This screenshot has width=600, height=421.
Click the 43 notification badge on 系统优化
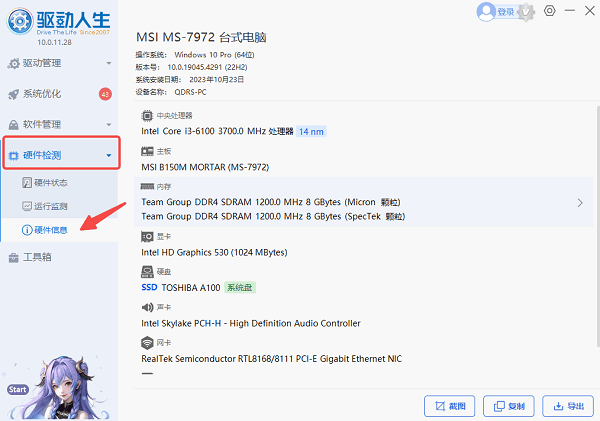point(105,95)
